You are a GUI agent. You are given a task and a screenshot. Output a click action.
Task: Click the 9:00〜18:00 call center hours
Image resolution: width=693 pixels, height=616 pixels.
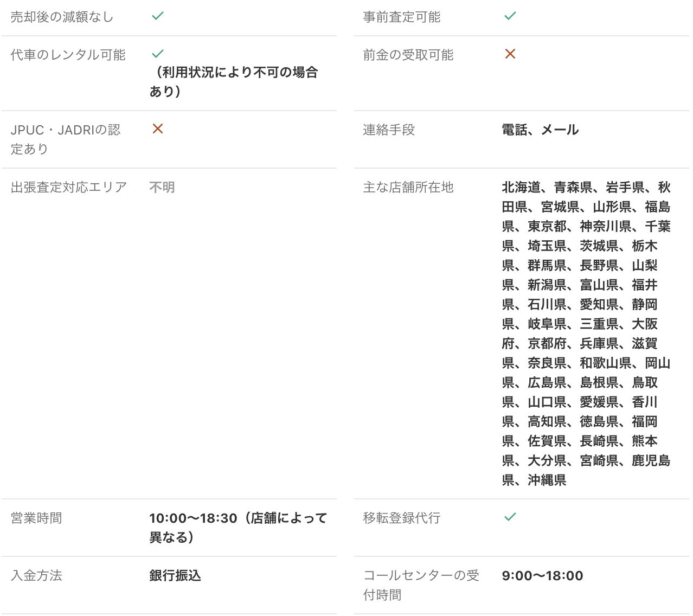[x=542, y=575]
